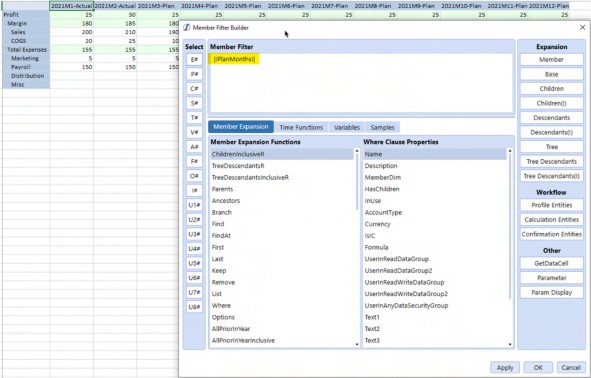Click the U3# button

coord(194,234)
